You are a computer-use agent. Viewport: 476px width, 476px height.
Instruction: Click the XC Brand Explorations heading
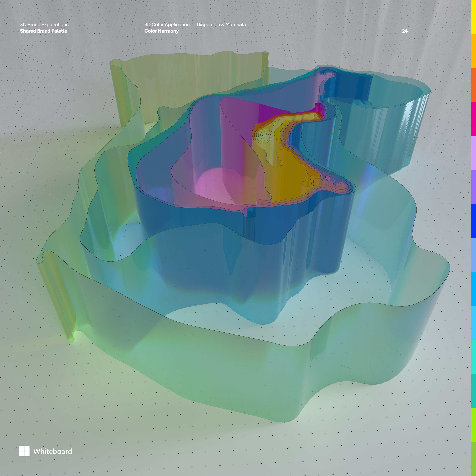pos(44,25)
